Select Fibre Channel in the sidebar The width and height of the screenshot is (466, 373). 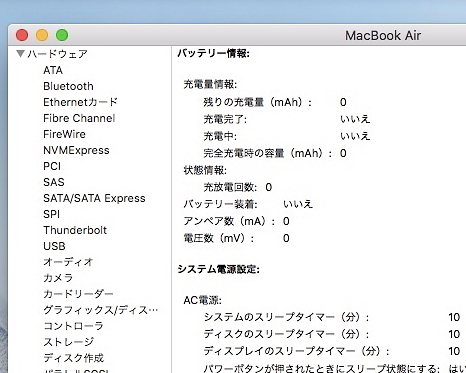[79, 118]
